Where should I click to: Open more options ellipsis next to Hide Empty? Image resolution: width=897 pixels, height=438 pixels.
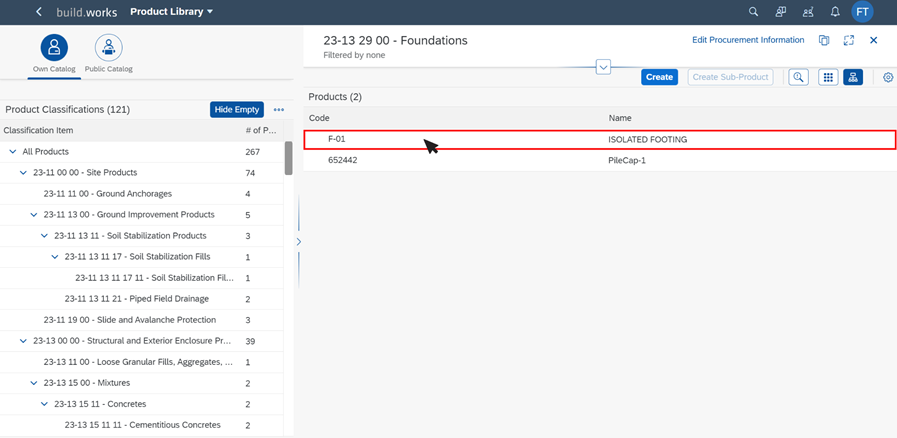(x=279, y=110)
